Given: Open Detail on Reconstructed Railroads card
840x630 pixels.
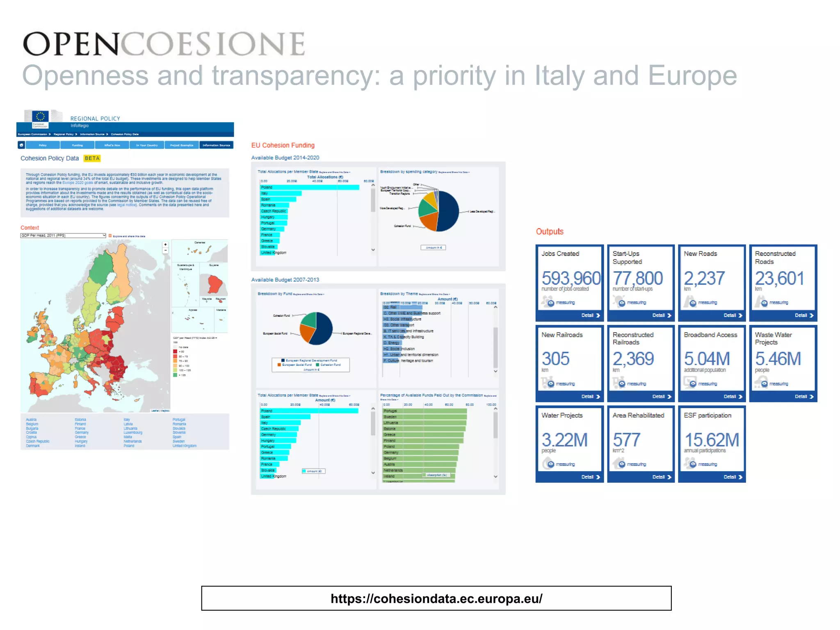Looking at the screenshot, I should click(x=662, y=397).
